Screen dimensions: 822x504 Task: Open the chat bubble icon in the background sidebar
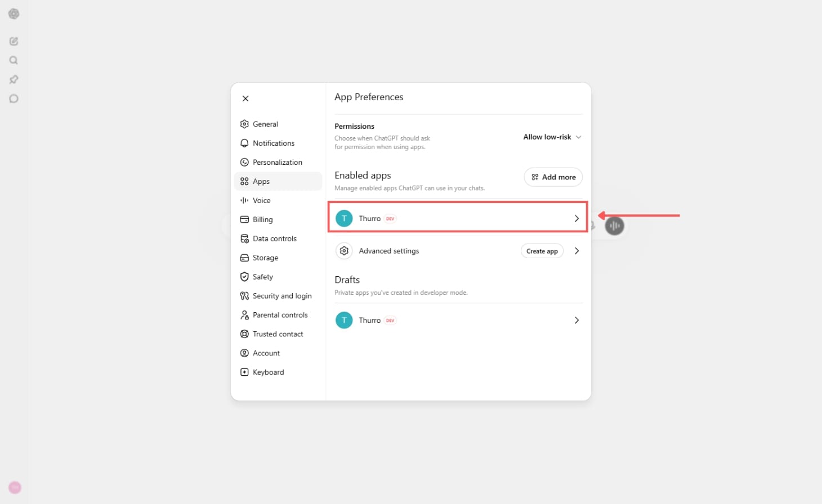click(x=14, y=98)
